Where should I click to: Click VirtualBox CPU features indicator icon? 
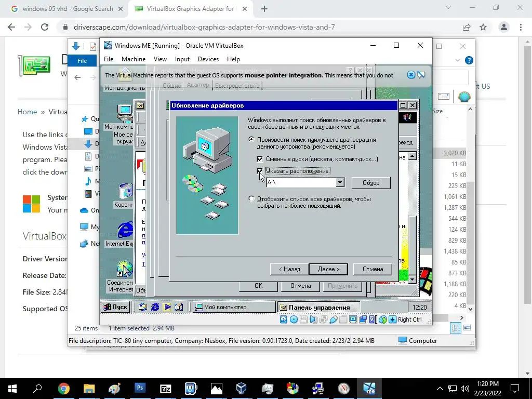[x=373, y=320]
